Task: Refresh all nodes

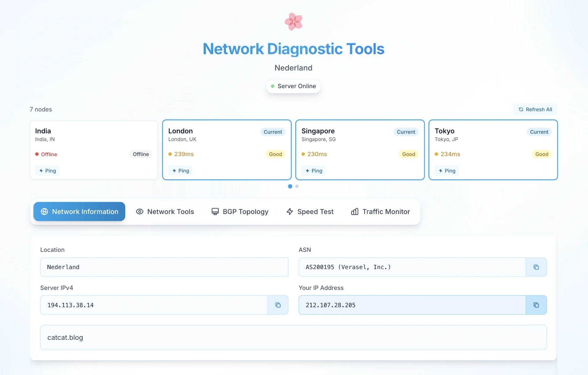Action: pos(535,110)
